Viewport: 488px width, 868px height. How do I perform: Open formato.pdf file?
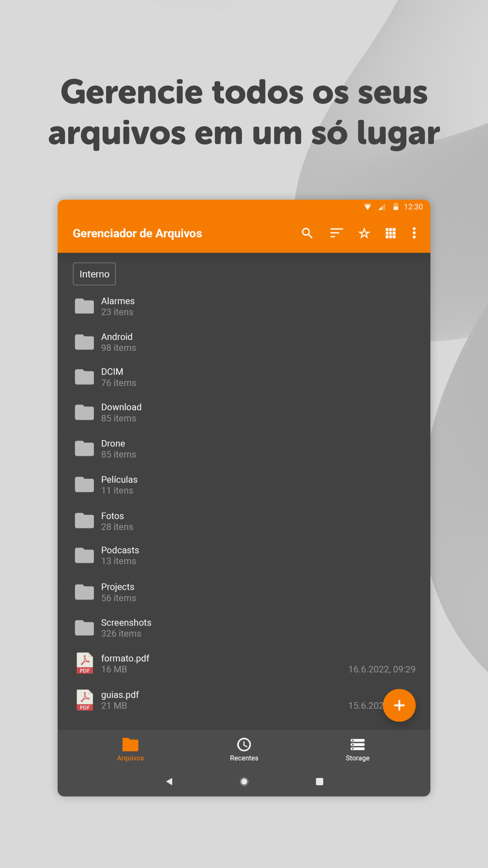(244, 664)
